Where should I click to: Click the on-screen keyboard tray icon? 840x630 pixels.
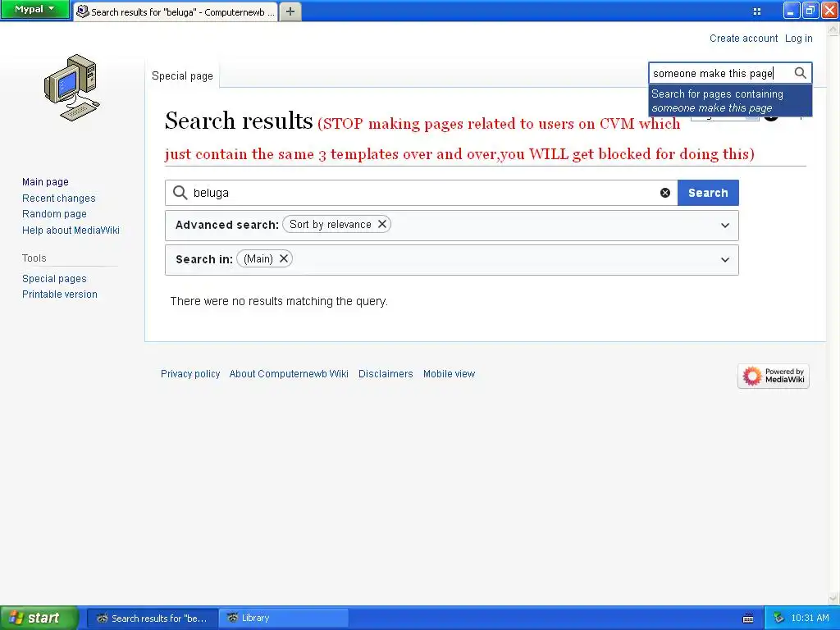pyautogui.click(x=748, y=619)
